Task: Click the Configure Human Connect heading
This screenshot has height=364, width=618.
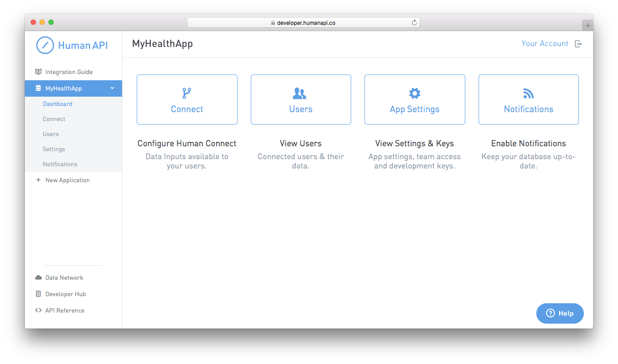Action: [x=187, y=143]
